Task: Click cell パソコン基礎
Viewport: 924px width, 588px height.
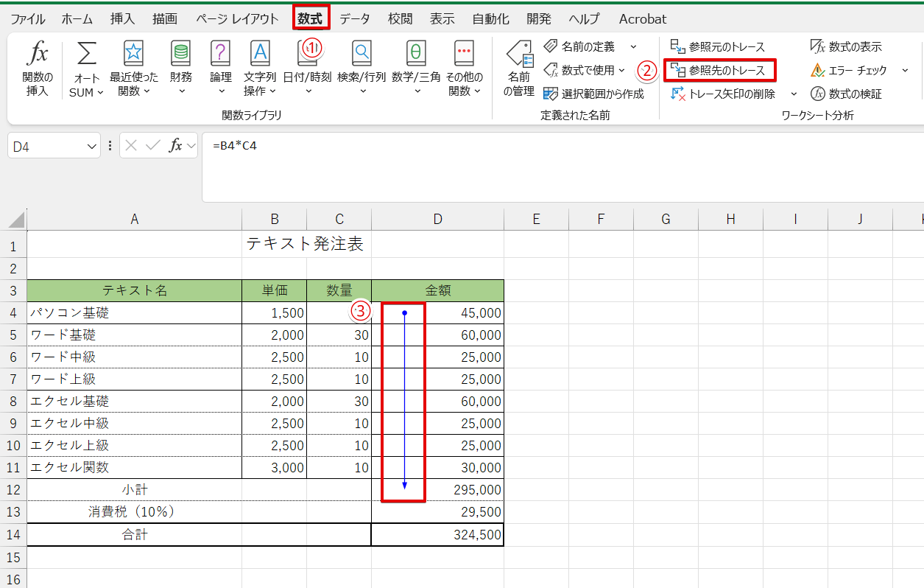Action: click(135, 312)
